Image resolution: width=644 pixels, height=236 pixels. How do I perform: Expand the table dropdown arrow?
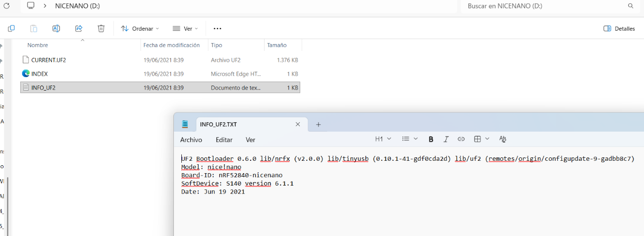click(487, 139)
